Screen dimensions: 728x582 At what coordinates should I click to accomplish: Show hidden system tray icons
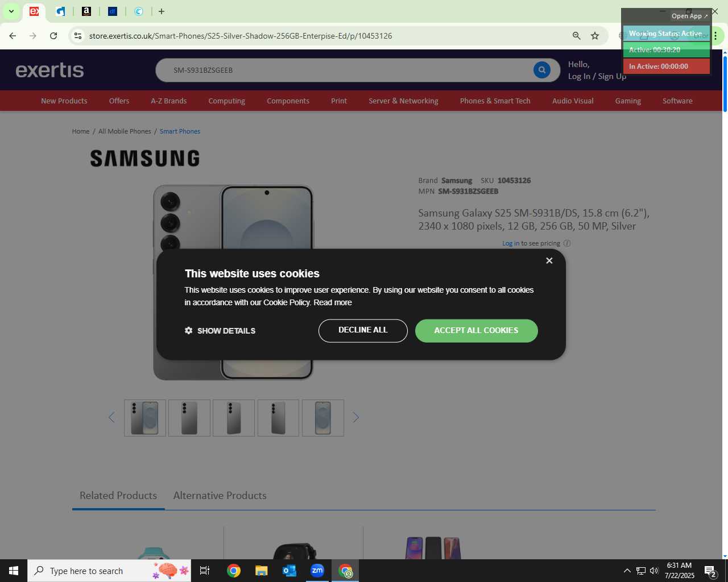pyautogui.click(x=627, y=571)
